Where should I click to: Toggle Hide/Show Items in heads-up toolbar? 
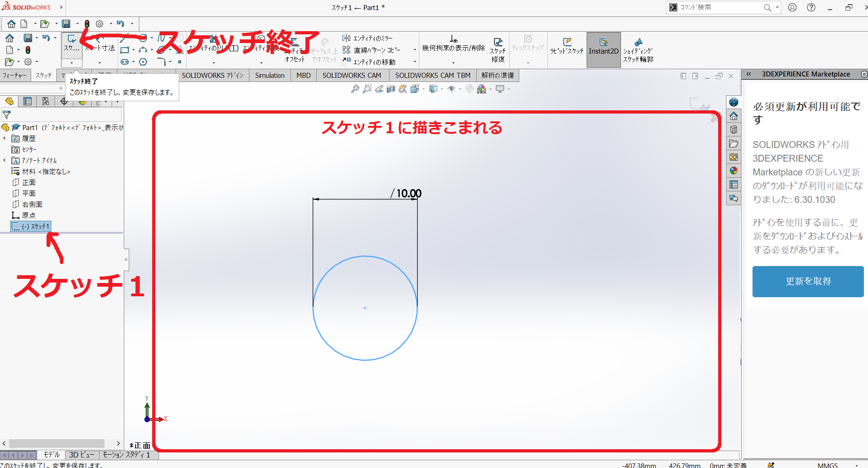click(451, 89)
